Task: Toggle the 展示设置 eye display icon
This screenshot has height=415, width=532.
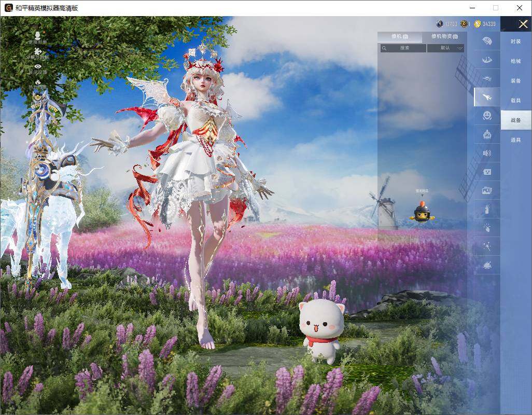Action: [38, 66]
